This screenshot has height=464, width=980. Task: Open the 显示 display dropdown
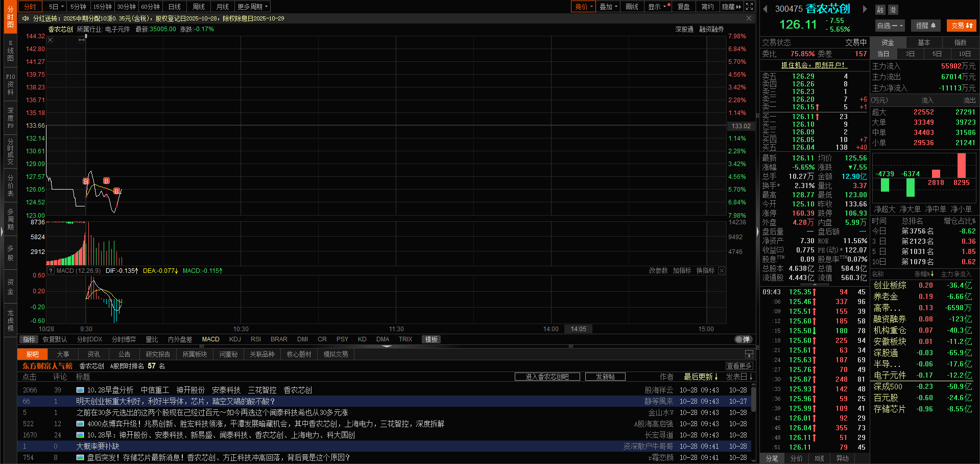tap(658, 7)
